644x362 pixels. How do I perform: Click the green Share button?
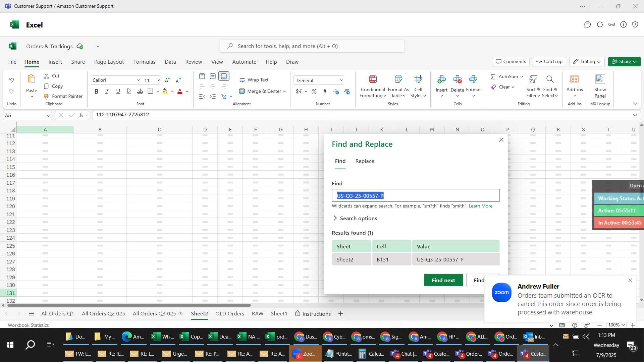click(624, 62)
